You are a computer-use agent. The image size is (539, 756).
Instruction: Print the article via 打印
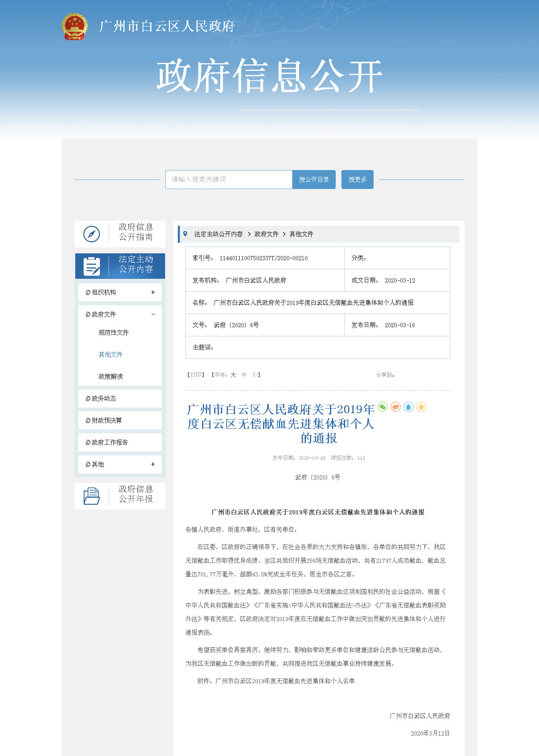196,375
